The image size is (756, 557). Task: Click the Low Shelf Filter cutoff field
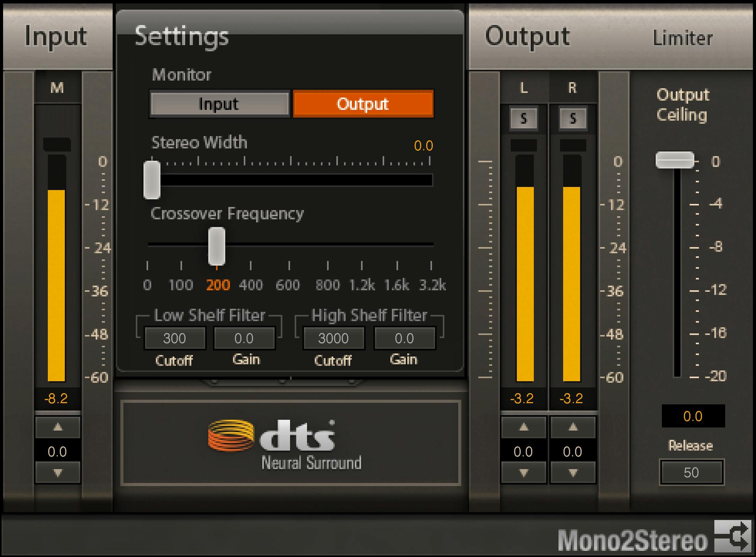pos(175,338)
